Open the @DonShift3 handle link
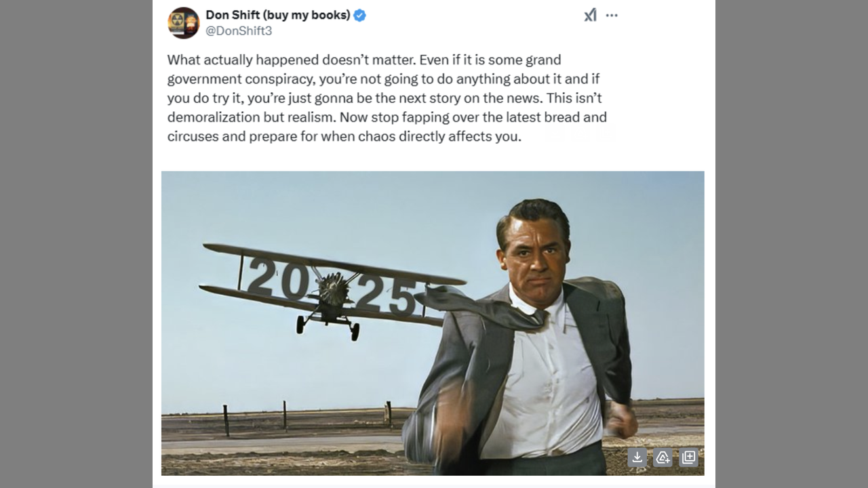This screenshot has width=868, height=488. point(239,31)
